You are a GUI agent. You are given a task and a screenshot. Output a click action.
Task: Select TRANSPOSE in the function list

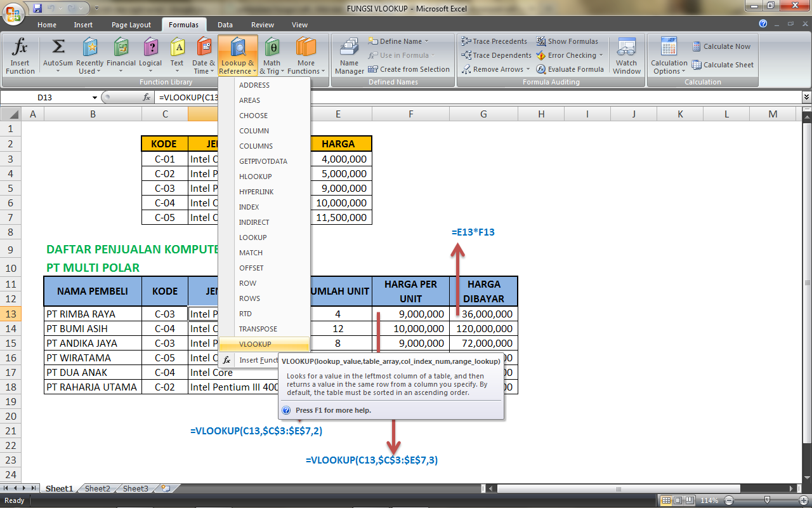[x=264, y=329]
